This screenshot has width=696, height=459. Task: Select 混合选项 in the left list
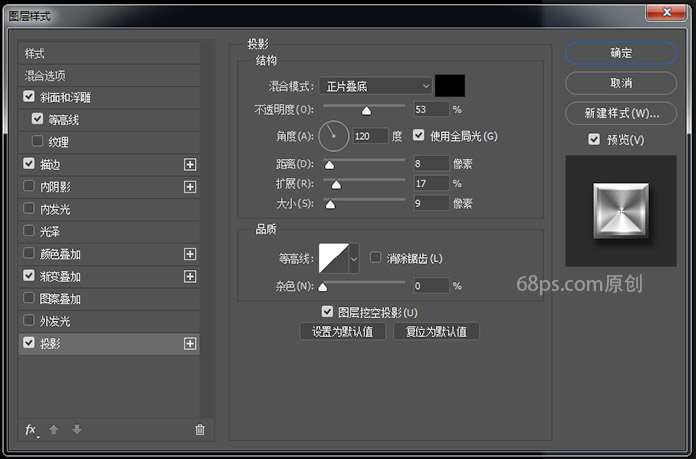[x=109, y=76]
